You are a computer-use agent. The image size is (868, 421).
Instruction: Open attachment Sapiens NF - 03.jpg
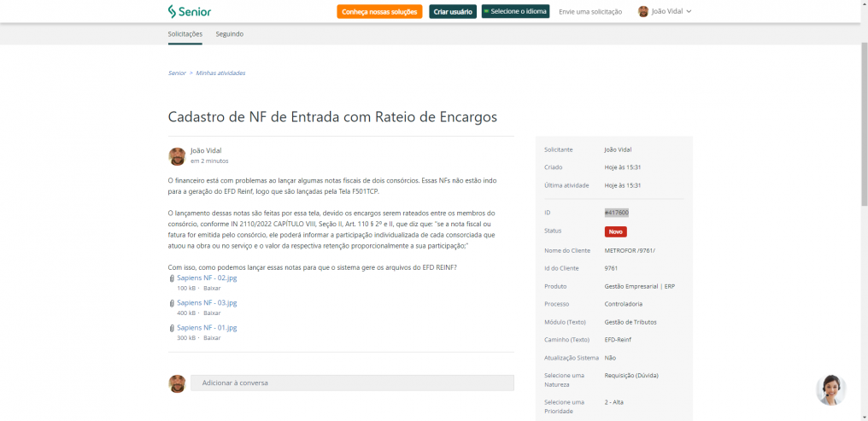pyautogui.click(x=207, y=303)
